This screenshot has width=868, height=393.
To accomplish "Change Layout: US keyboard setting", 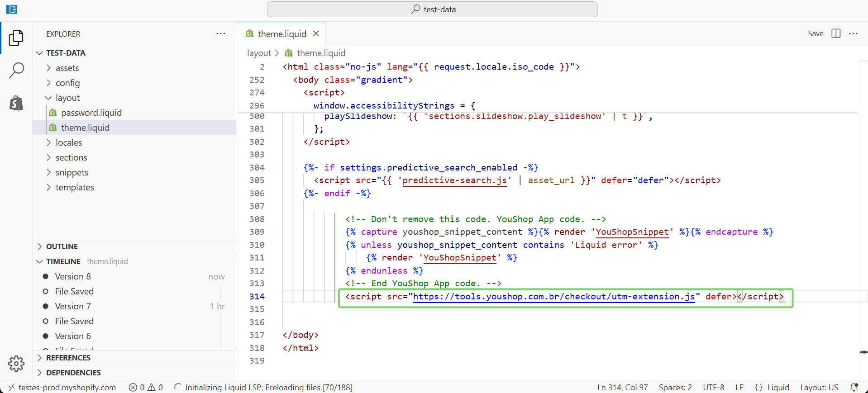I will 819,387.
